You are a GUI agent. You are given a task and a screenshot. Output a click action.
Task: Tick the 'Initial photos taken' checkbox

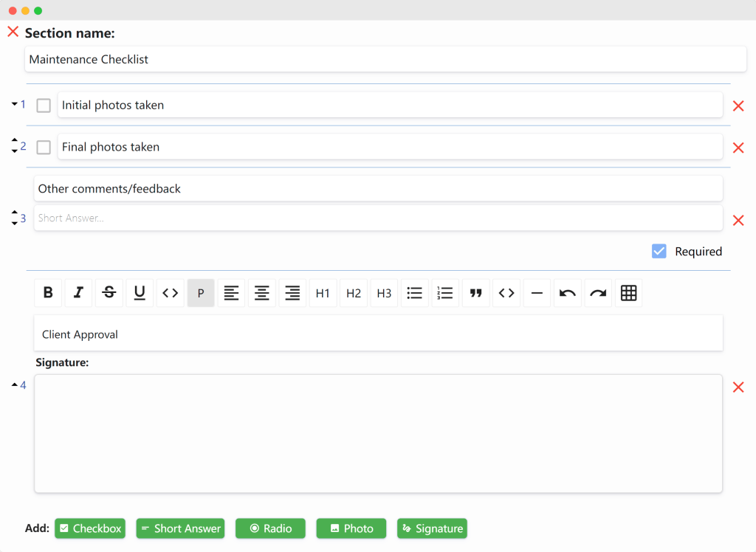click(x=43, y=106)
